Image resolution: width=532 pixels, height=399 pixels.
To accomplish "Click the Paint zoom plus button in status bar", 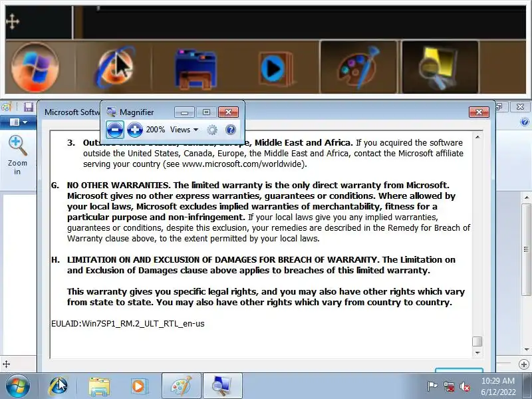I will [524, 364].
